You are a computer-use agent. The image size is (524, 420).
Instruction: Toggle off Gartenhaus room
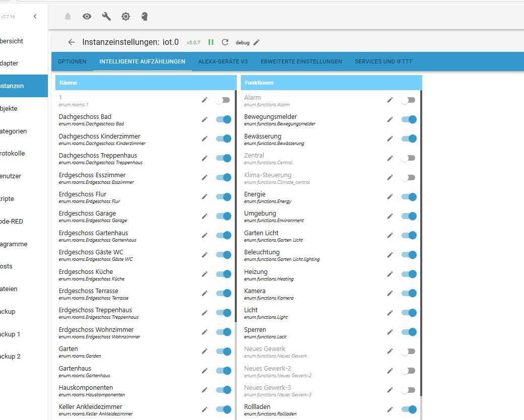tap(224, 371)
